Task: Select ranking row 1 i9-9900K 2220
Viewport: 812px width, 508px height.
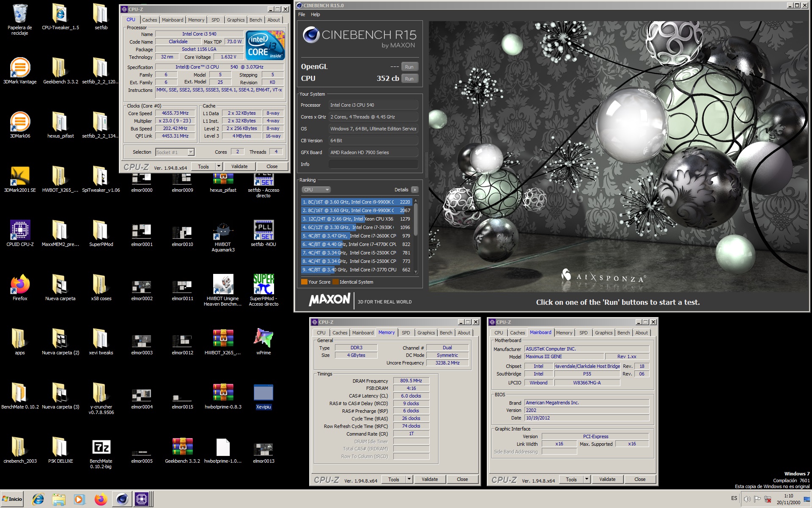Action: click(x=357, y=202)
